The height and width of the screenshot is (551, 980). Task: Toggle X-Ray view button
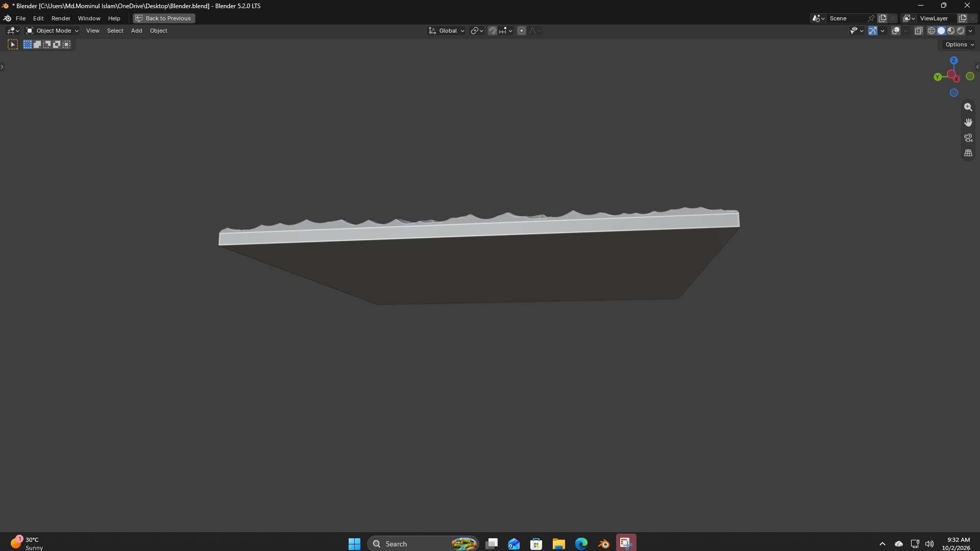918,31
